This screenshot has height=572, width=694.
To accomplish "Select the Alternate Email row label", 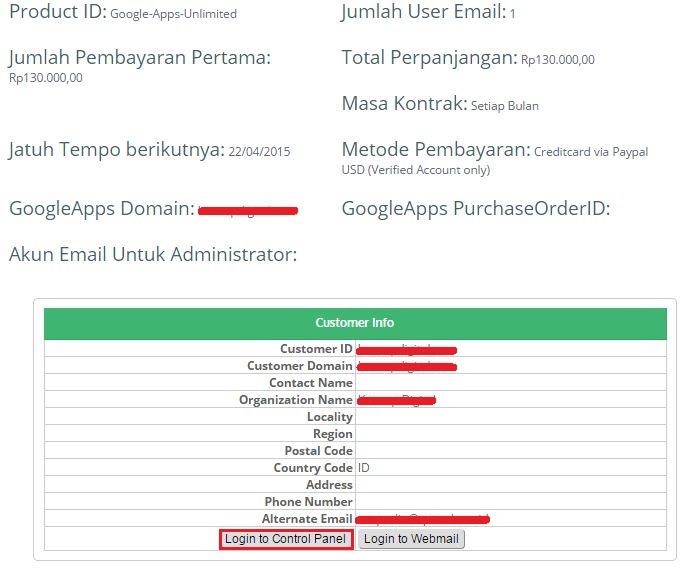I will (306, 519).
